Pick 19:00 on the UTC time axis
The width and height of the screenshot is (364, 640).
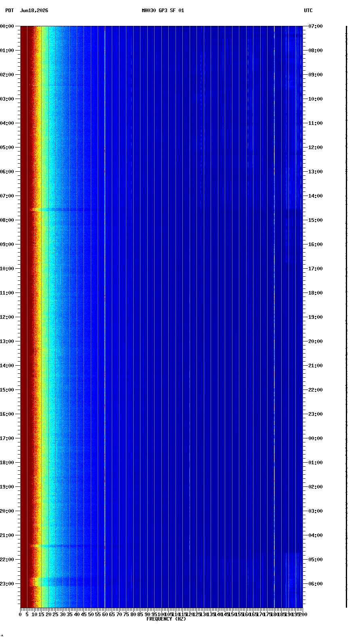click(x=316, y=317)
